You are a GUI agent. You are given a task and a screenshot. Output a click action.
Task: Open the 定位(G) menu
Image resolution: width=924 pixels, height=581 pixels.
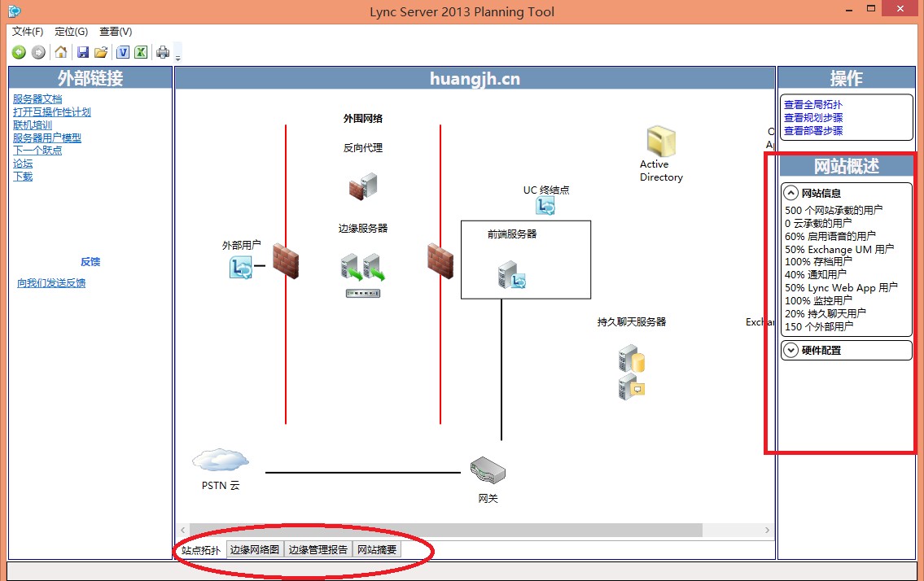(x=72, y=31)
